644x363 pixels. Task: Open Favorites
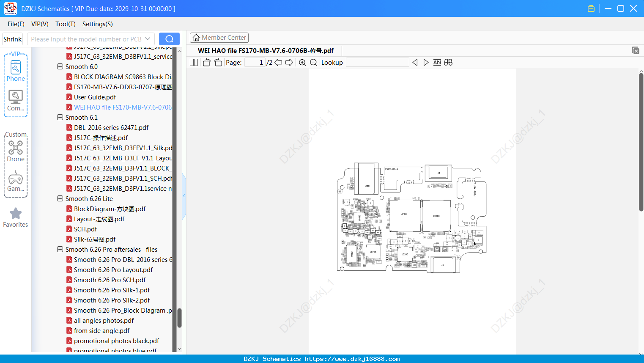(16, 217)
